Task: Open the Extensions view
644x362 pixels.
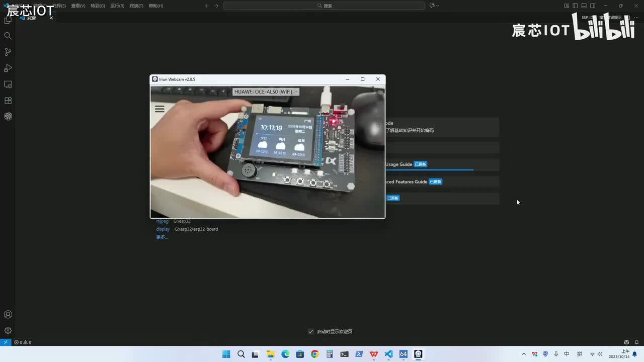Action: pos(8,100)
